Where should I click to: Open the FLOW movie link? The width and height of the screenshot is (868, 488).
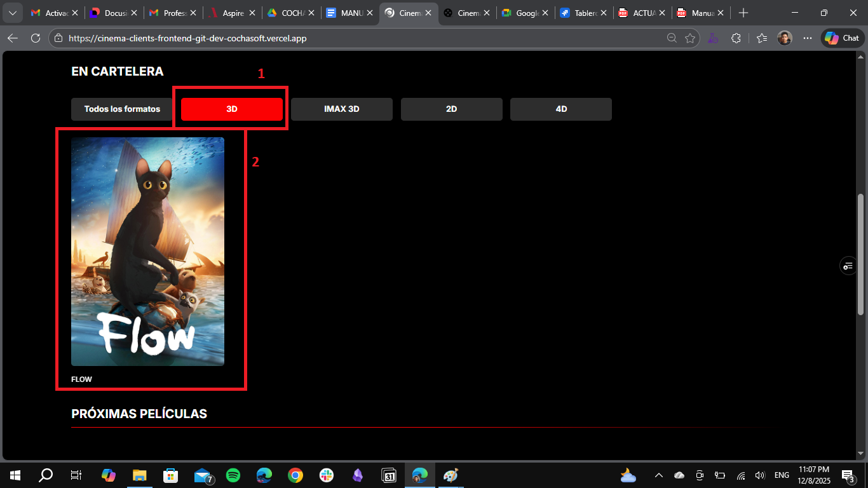point(81,379)
